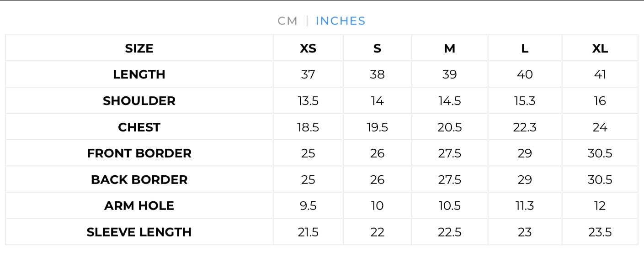Switch size chart units to CM
This screenshot has height=262, width=644.
click(287, 21)
